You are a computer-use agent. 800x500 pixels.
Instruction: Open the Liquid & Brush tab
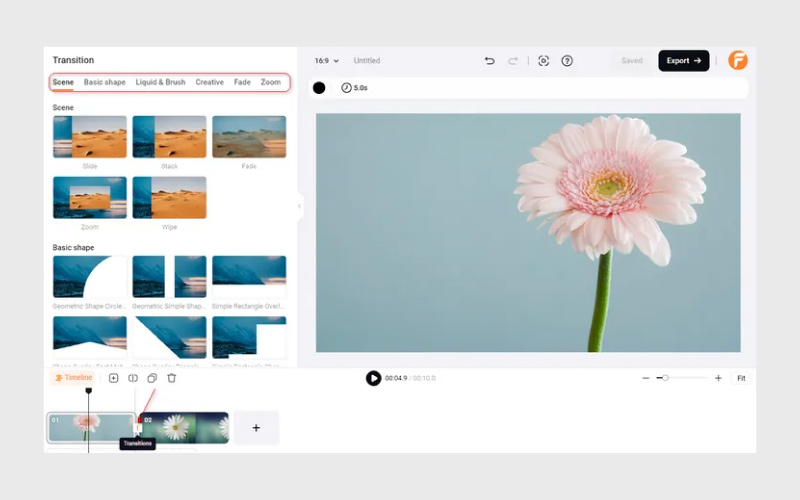pyautogui.click(x=160, y=82)
